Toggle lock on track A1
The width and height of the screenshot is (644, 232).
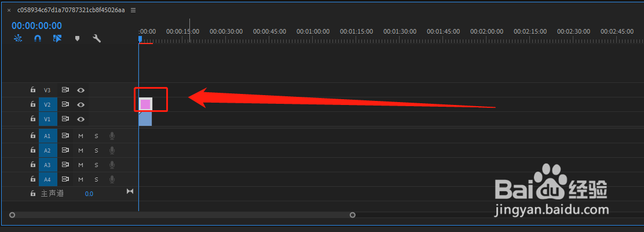[x=32, y=135]
